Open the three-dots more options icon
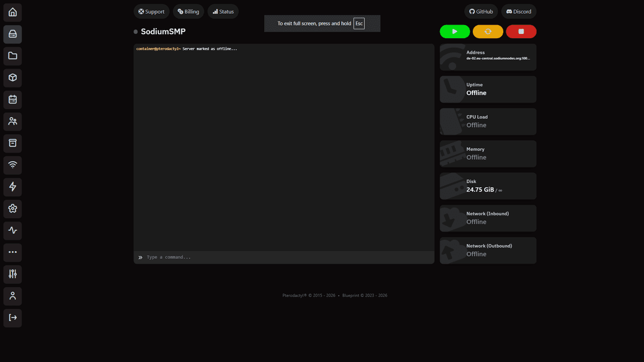Viewport: 644px width, 362px height. (13, 252)
